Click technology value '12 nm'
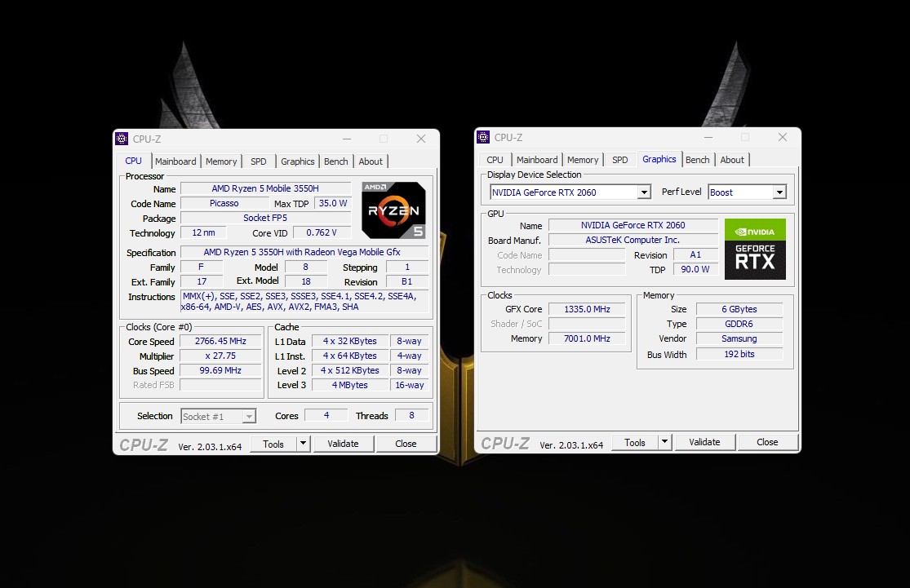The height and width of the screenshot is (588, 910). click(203, 232)
